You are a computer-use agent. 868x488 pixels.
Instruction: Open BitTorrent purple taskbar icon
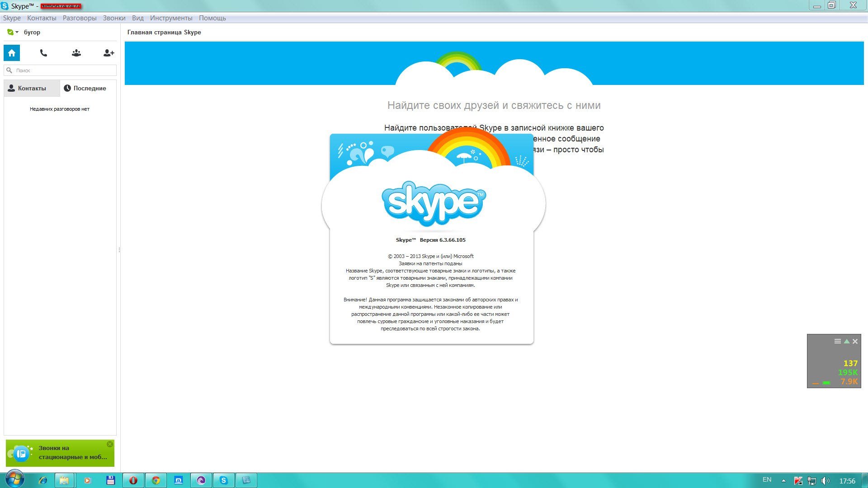click(201, 480)
